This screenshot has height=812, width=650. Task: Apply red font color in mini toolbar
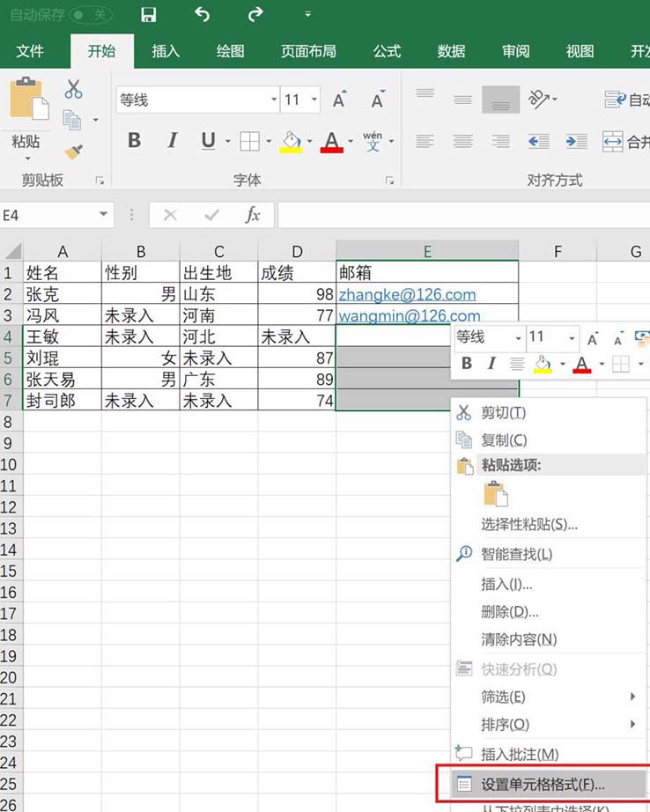coord(582,364)
